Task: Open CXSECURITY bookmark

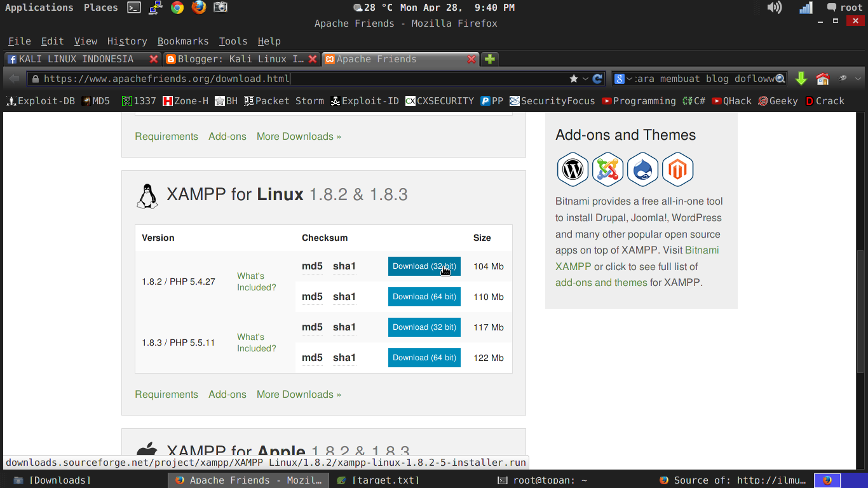Action: click(440, 101)
